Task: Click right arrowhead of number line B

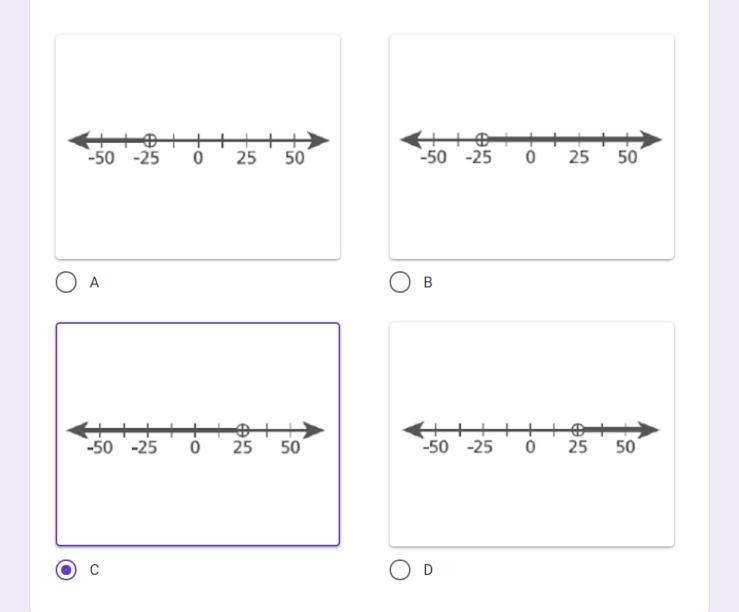Action: coord(652,140)
